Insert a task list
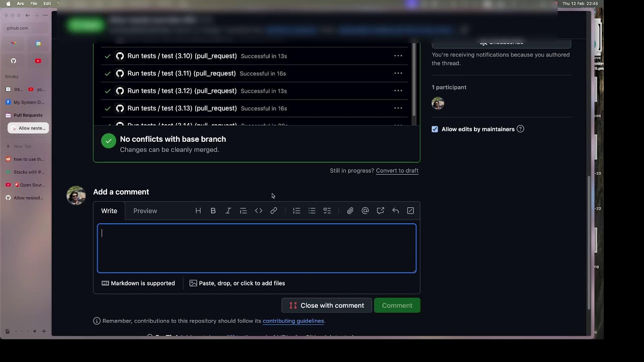644x362 pixels. tap(327, 211)
